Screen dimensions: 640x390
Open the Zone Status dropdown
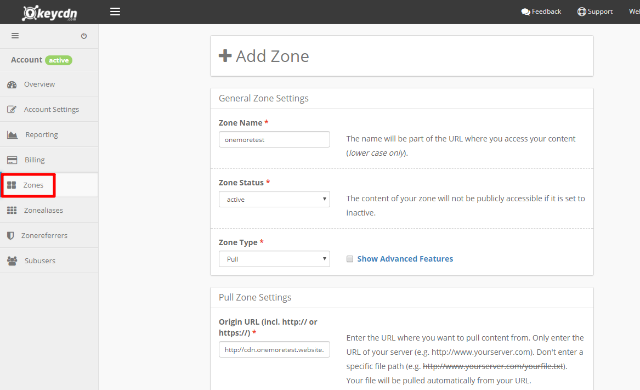(x=274, y=199)
